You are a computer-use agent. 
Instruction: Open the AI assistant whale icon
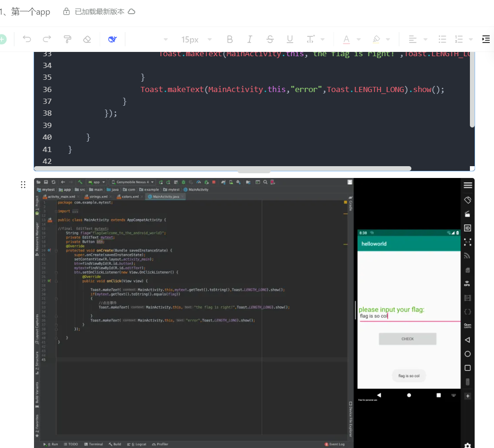pyautogui.click(x=112, y=39)
